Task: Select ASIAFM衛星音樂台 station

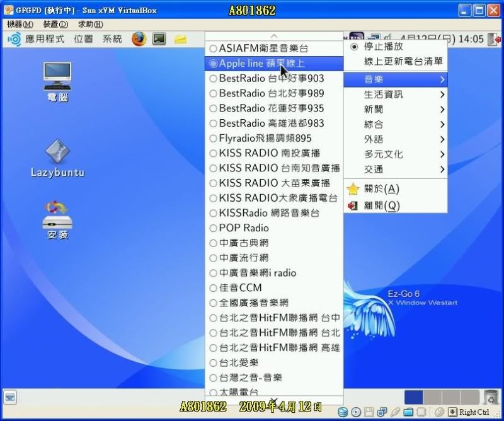Action: click(x=274, y=49)
